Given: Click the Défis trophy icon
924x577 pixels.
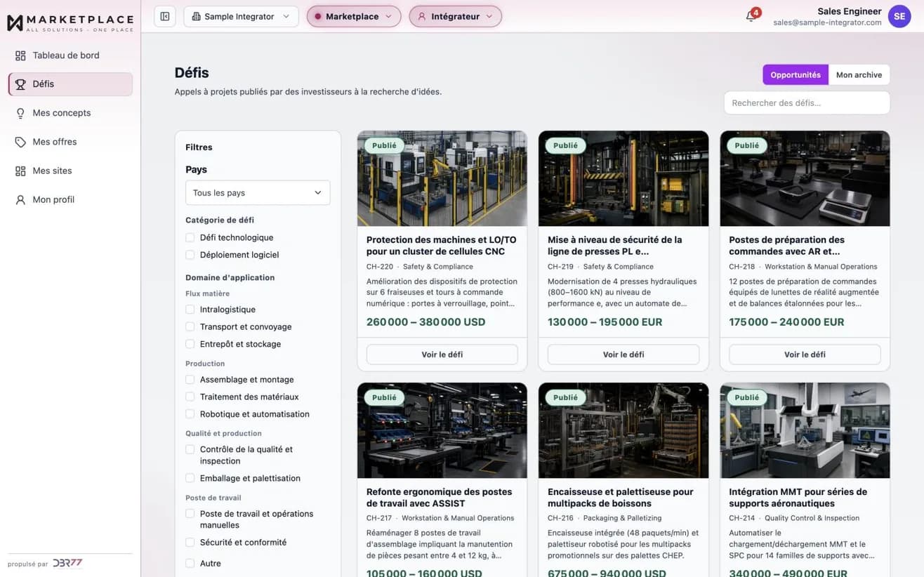Looking at the screenshot, I should [20, 84].
